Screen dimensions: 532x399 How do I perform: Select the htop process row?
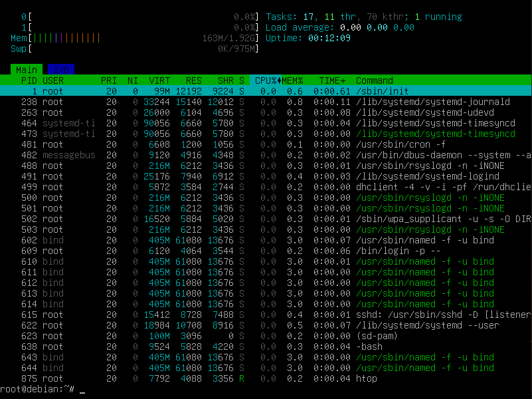266,378
